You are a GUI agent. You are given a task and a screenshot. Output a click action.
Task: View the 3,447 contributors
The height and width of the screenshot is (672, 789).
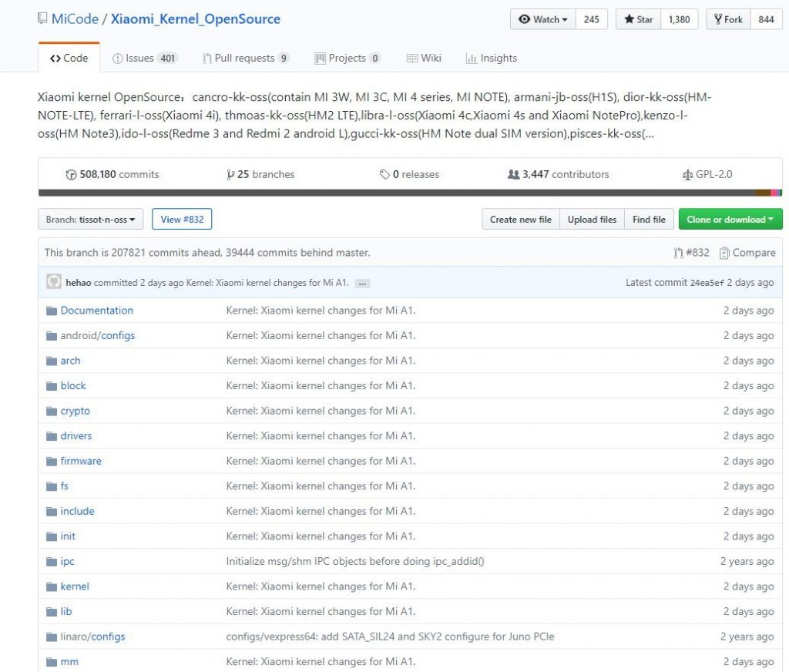559,175
